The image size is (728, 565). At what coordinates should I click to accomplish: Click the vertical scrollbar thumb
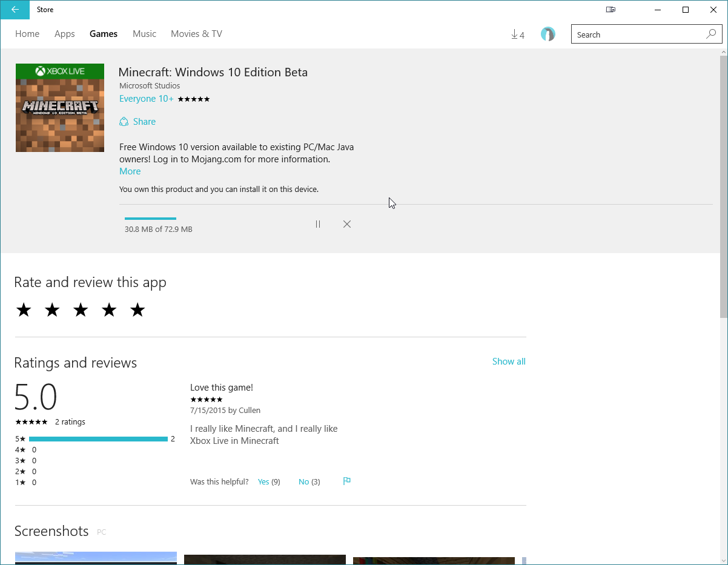tap(724, 187)
